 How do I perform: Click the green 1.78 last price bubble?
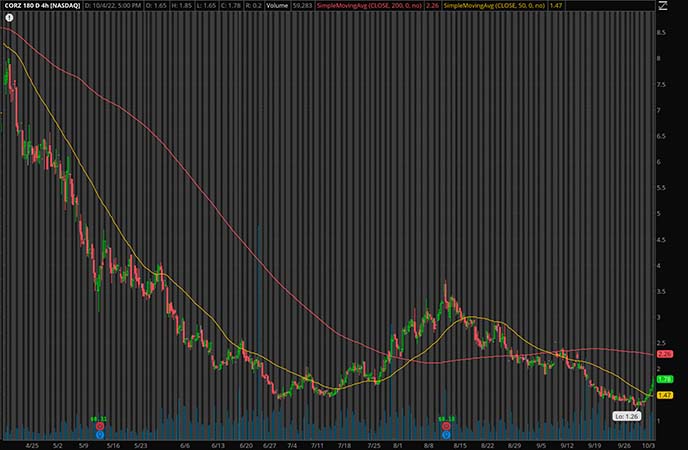(x=664, y=380)
